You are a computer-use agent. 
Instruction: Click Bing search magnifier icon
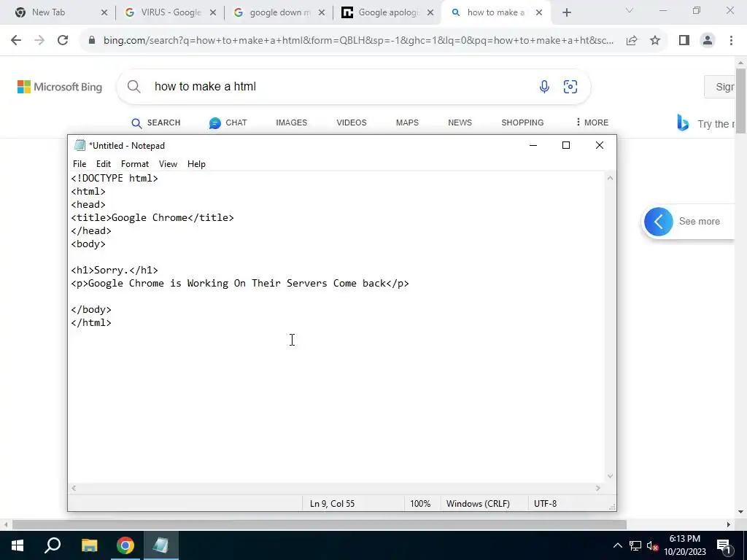134,87
